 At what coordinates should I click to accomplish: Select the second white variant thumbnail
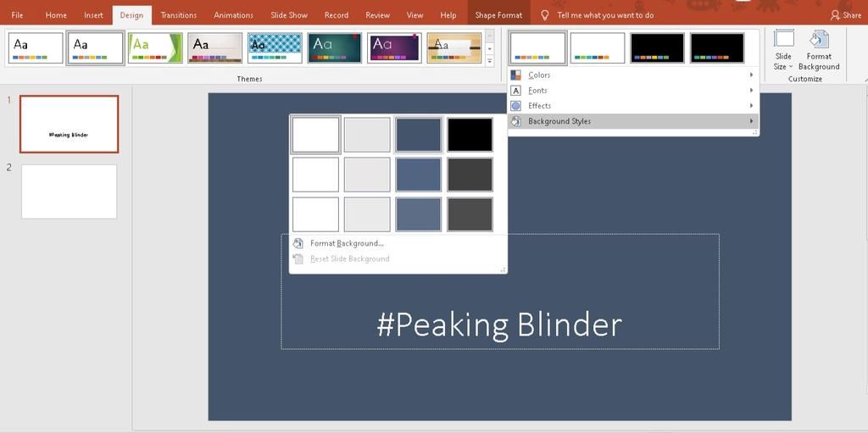pos(598,47)
